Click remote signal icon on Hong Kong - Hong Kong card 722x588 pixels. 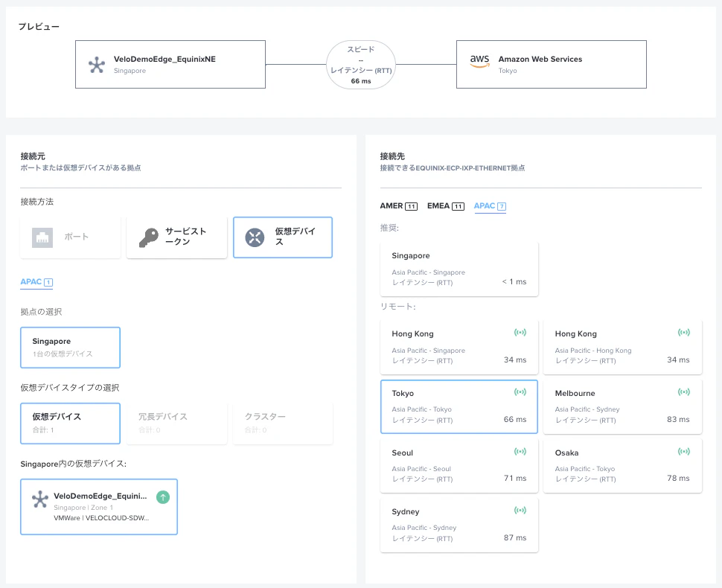coord(684,333)
